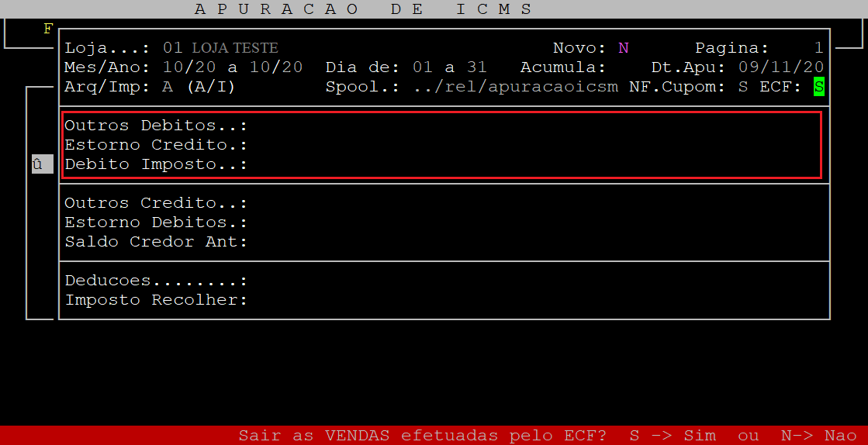Select the green ECF S field
Viewport: 868px width, 445px height.
pyautogui.click(x=818, y=87)
